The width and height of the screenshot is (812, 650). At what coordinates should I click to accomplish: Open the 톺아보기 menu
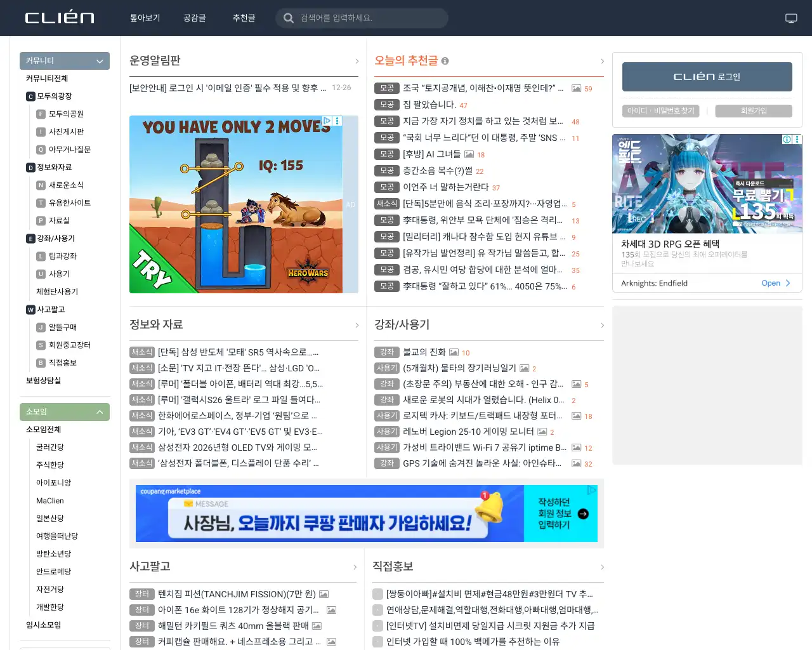point(145,18)
